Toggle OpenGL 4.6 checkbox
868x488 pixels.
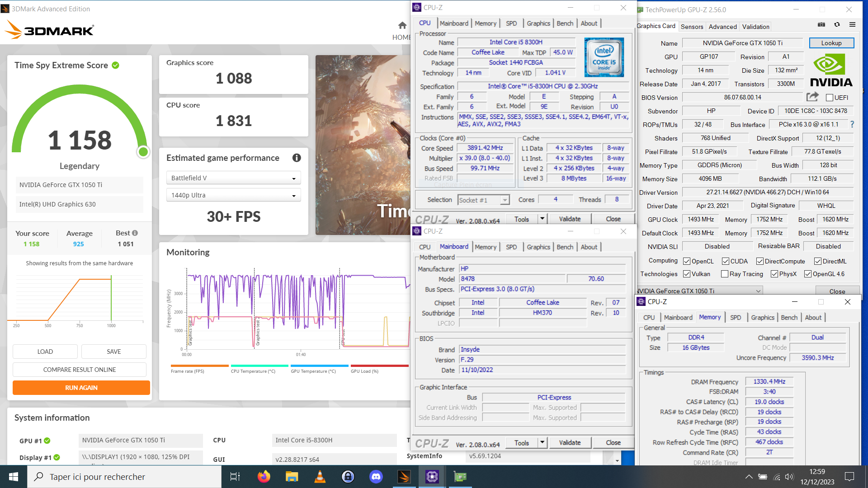(808, 274)
